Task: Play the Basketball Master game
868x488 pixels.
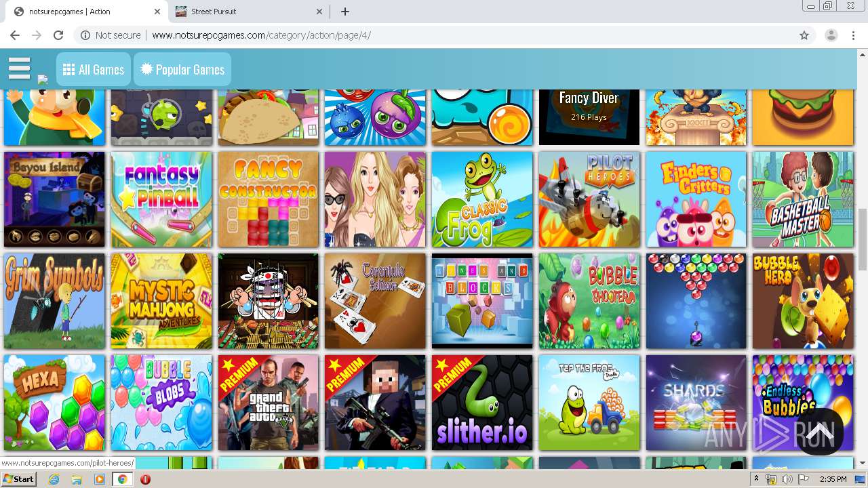Action: 803,199
